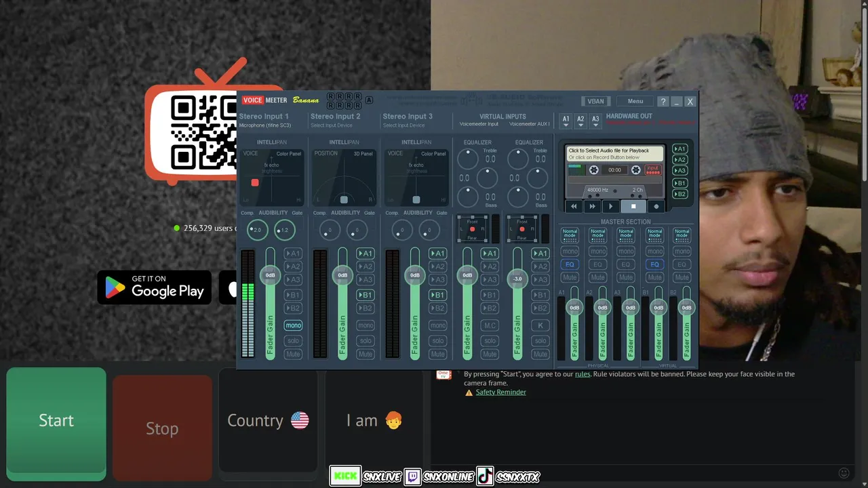Open the A2 hardware out device dropdown

click(580, 121)
